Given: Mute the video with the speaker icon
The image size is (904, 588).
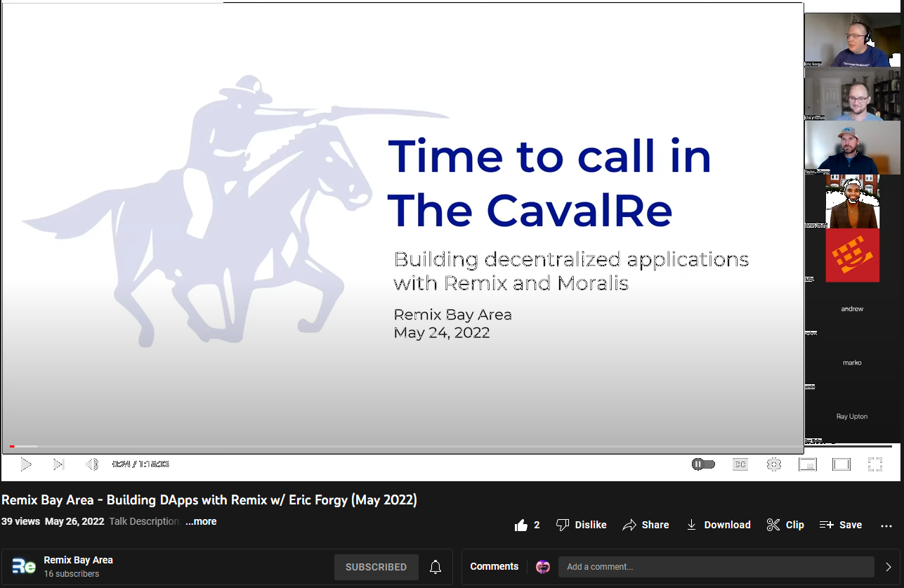Looking at the screenshot, I should pos(92,464).
